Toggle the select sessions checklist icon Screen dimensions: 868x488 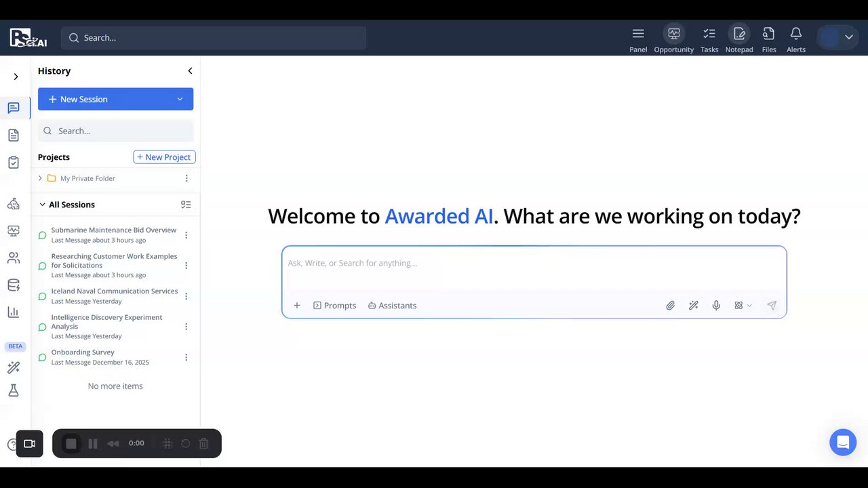pyautogui.click(x=186, y=205)
